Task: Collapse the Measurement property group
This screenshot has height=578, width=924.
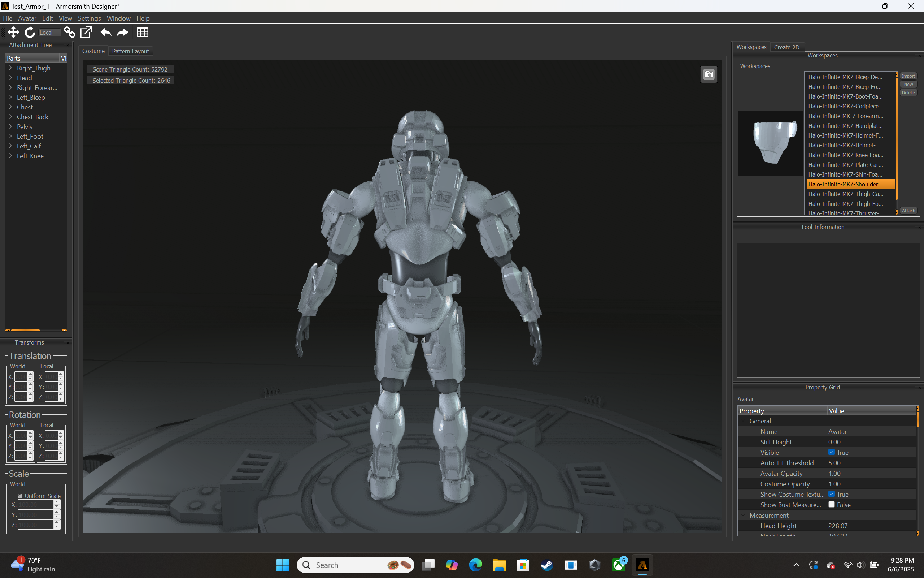Action: point(743,515)
